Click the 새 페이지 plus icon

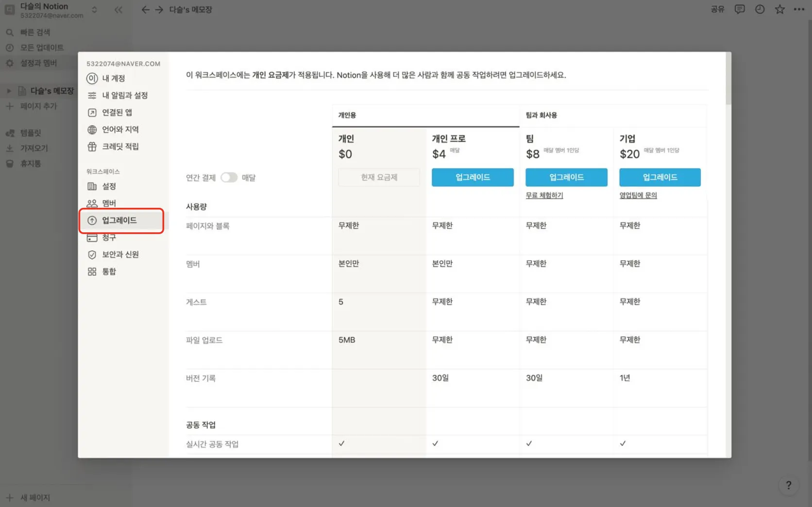[x=10, y=498]
